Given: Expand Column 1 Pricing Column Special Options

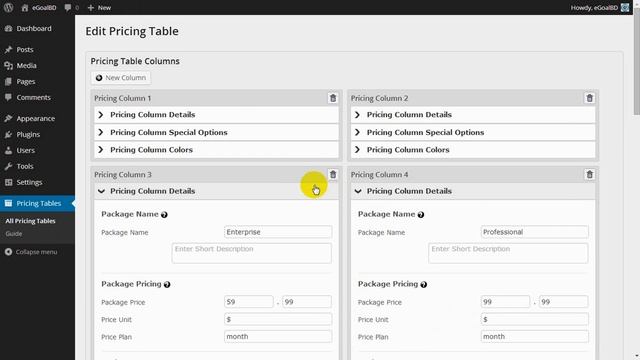Looking at the screenshot, I should 216,132.
